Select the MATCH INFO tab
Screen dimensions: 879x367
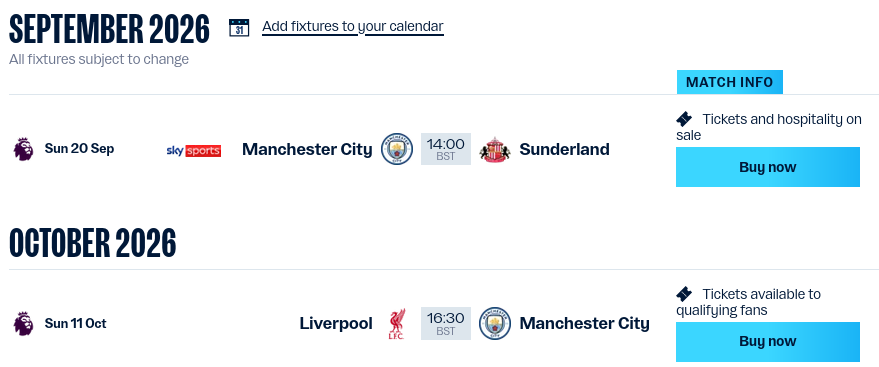[729, 82]
